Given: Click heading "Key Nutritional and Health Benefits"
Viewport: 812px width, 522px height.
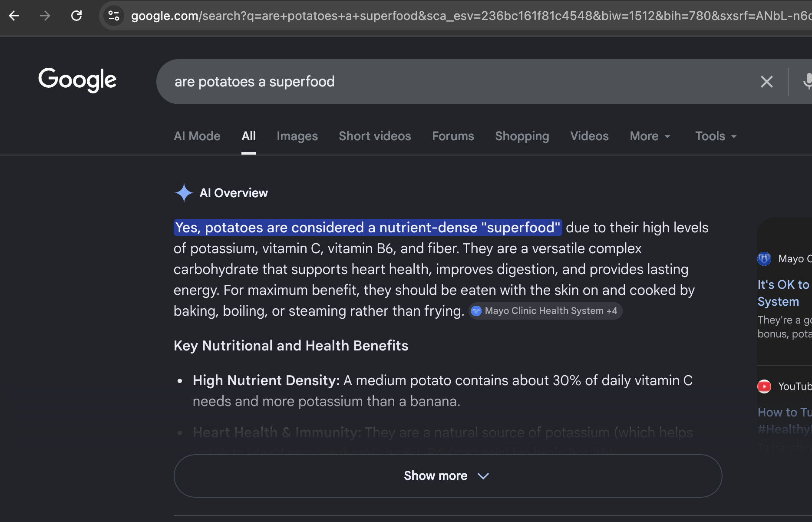Looking at the screenshot, I should coord(291,346).
